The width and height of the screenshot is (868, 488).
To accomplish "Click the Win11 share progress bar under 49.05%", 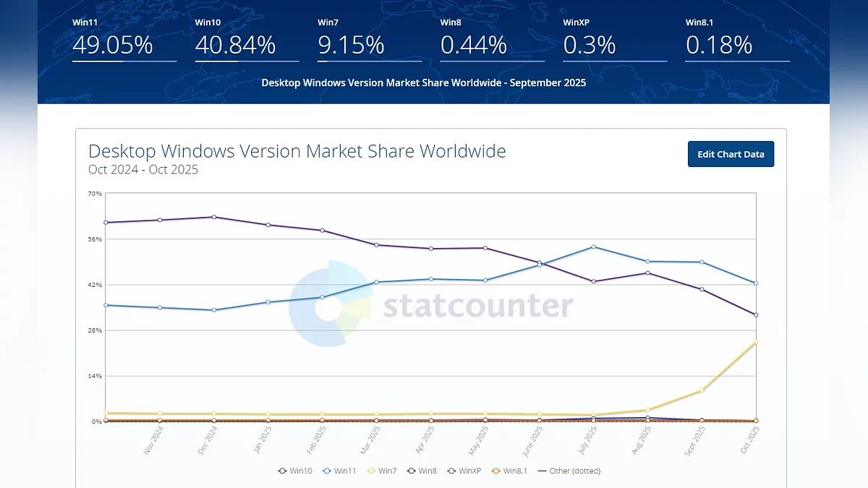I will pyautogui.click(x=124, y=61).
